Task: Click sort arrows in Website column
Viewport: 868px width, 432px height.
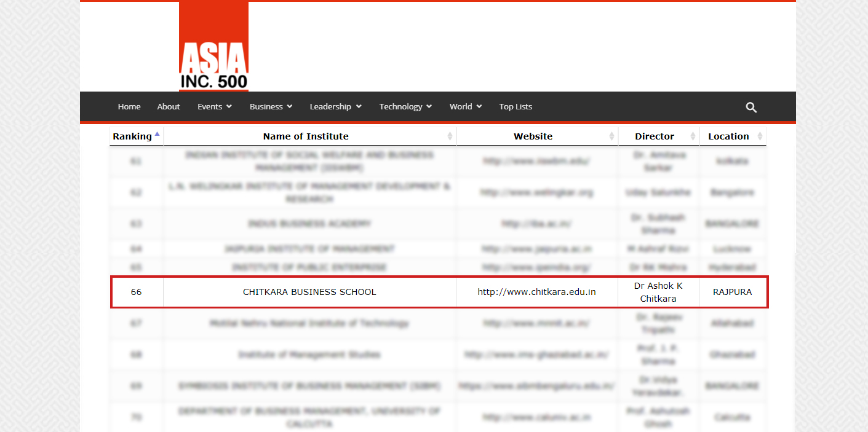Action: click(x=611, y=136)
